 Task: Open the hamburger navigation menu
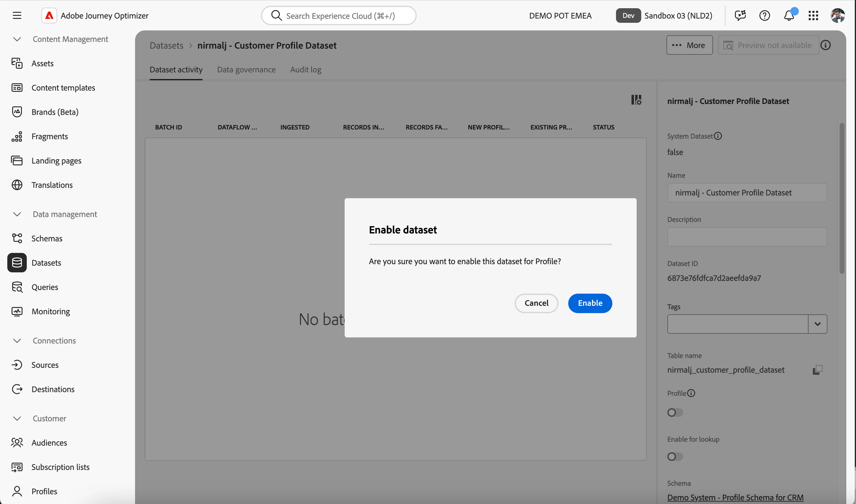pos(17,16)
